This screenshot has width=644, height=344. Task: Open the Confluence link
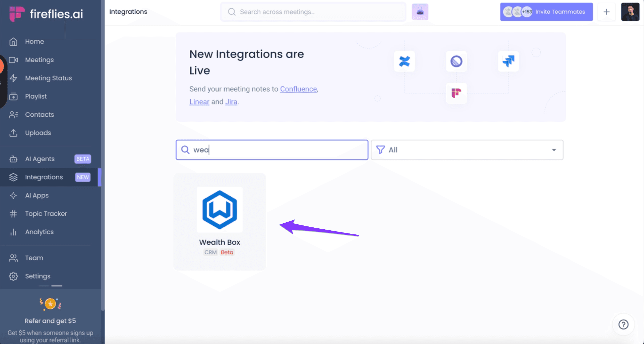click(x=298, y=89)
